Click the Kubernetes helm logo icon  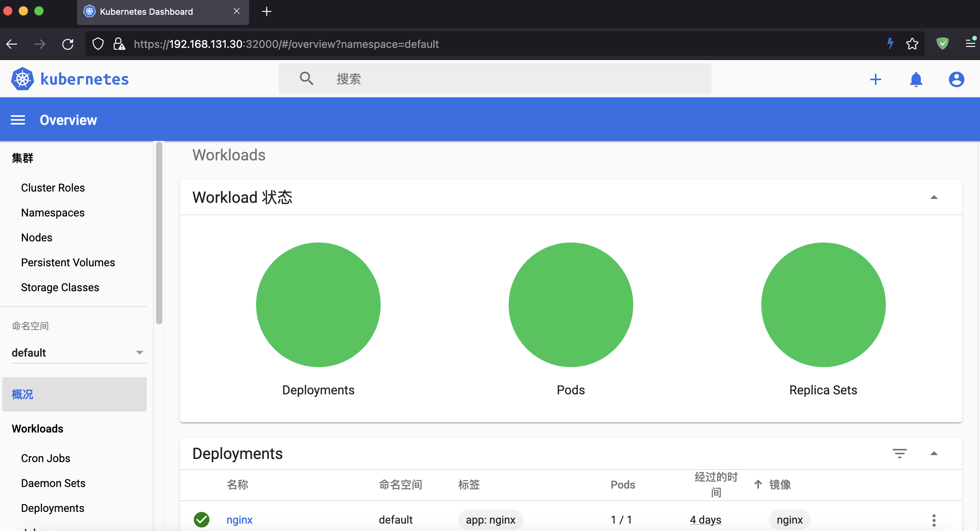pos(23,79)
